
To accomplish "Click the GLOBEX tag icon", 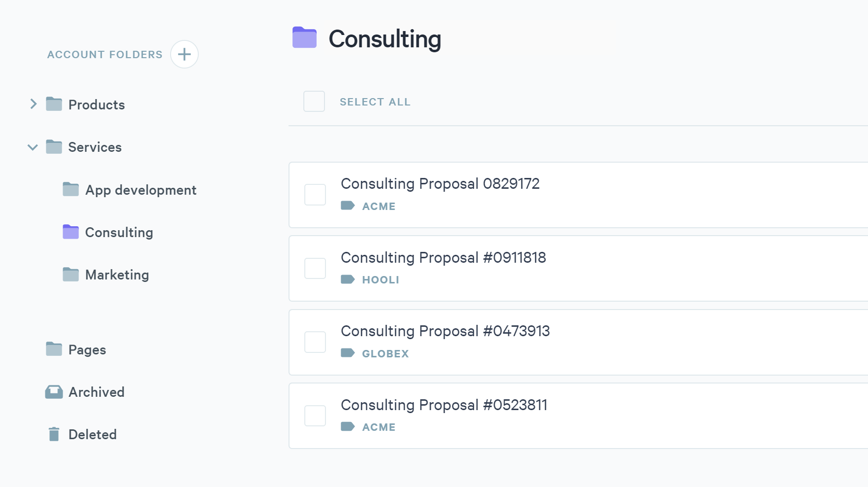I will coord(348,353).
